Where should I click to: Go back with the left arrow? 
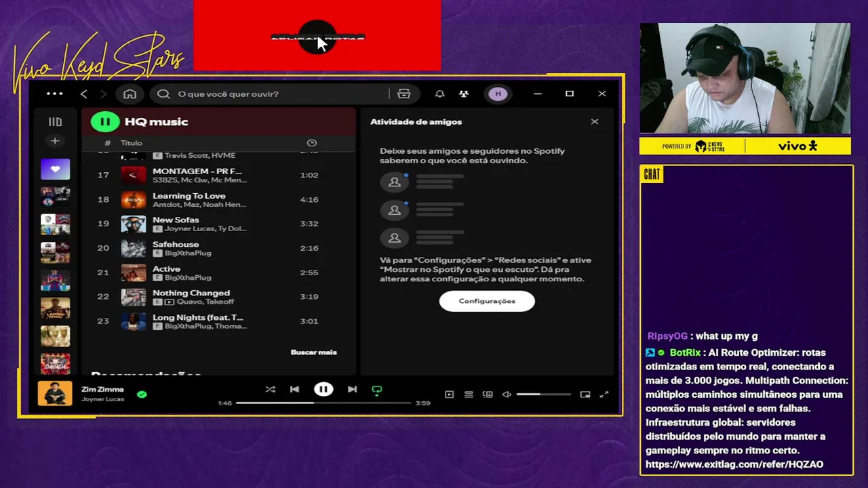point(84,94)
